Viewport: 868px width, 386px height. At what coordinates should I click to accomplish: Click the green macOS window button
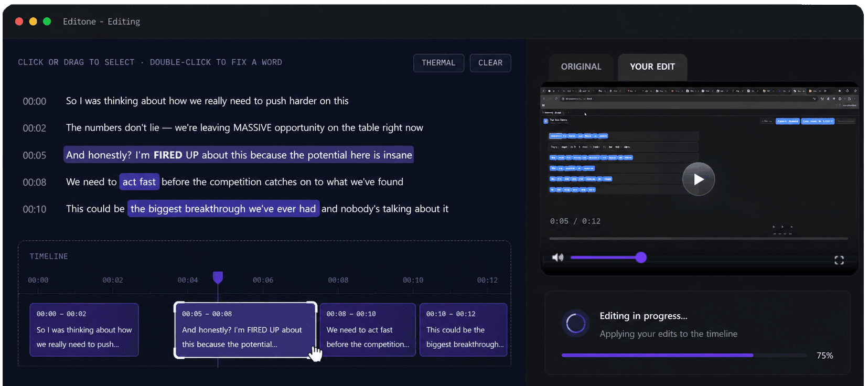click(x=47, y=22)
